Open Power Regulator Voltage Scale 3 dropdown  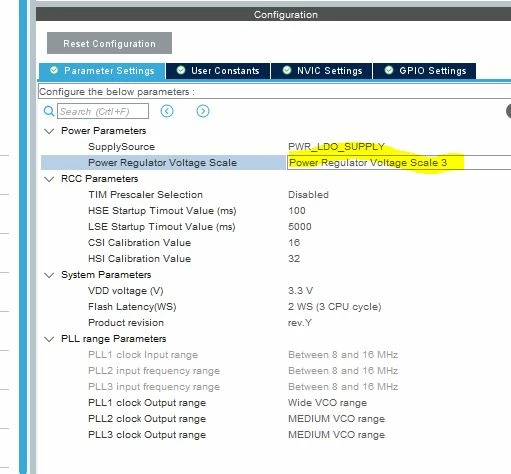pos(399,163)
